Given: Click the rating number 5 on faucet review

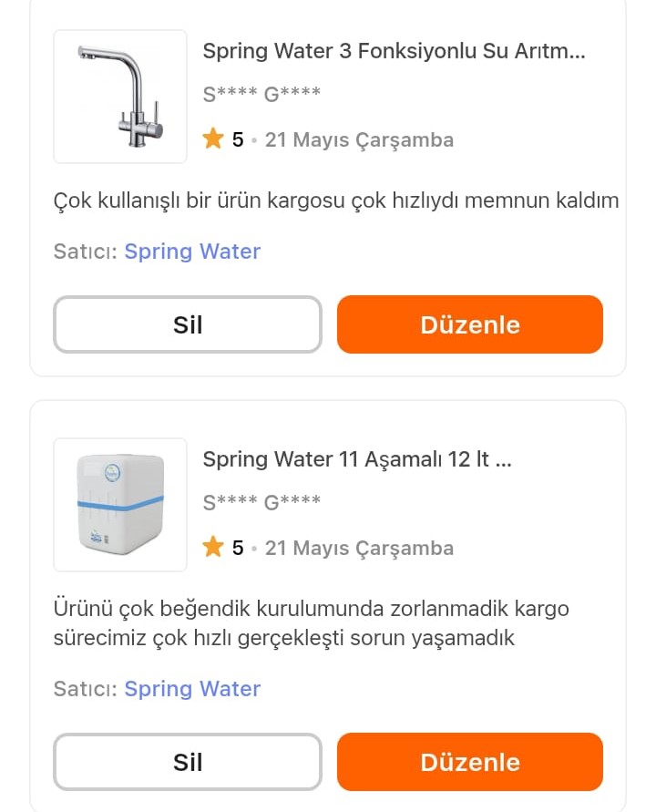Looking at the screenshot, I should coord(238,139).
